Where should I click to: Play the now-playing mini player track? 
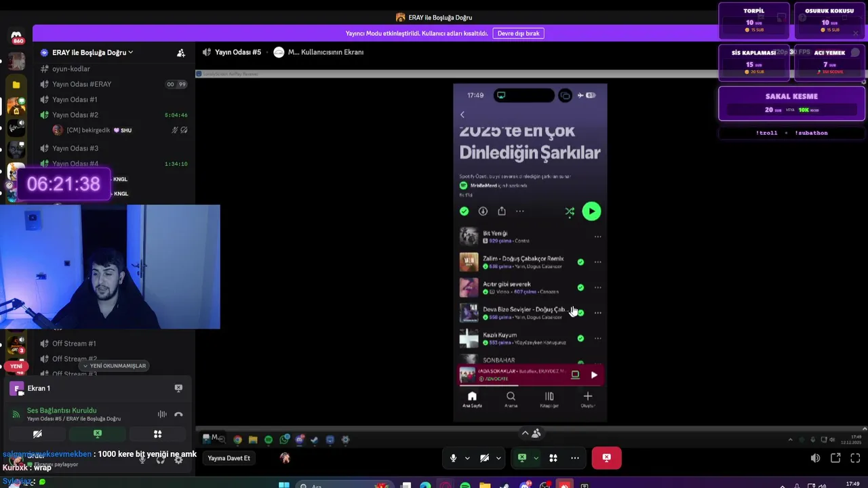pyautogui.click(x=594, y=375)
